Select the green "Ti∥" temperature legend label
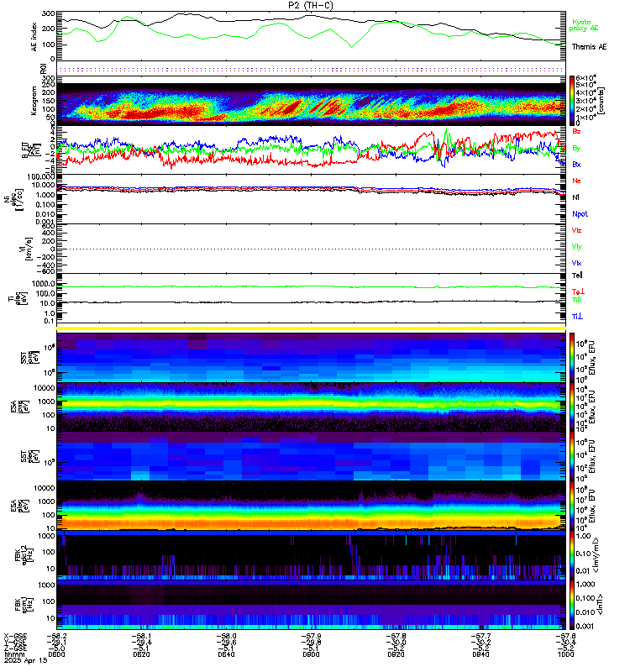Image resolution: width=630 pixels, height=672 pixels. pos(576,300)
